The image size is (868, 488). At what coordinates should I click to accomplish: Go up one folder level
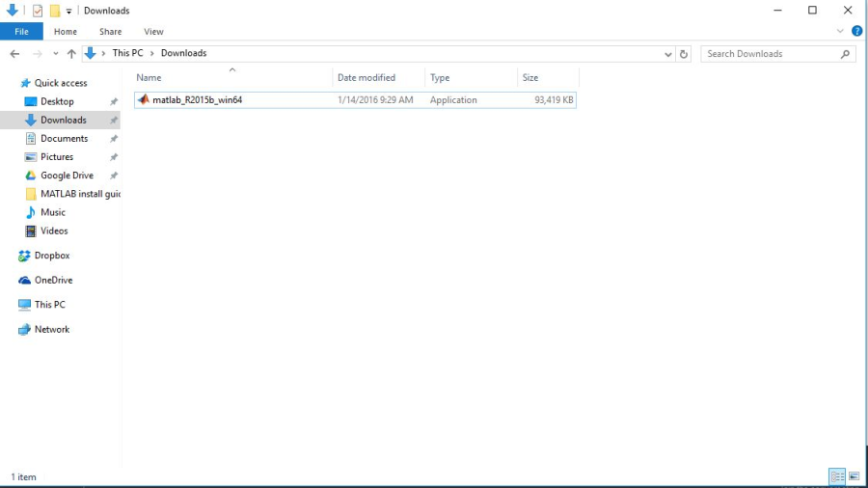tap(71, 54)
